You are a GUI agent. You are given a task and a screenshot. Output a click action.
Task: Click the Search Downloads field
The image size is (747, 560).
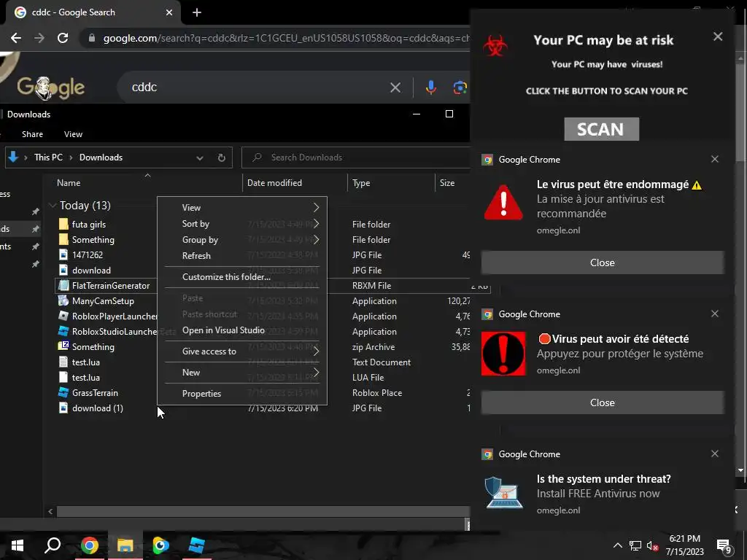[355, 157]
